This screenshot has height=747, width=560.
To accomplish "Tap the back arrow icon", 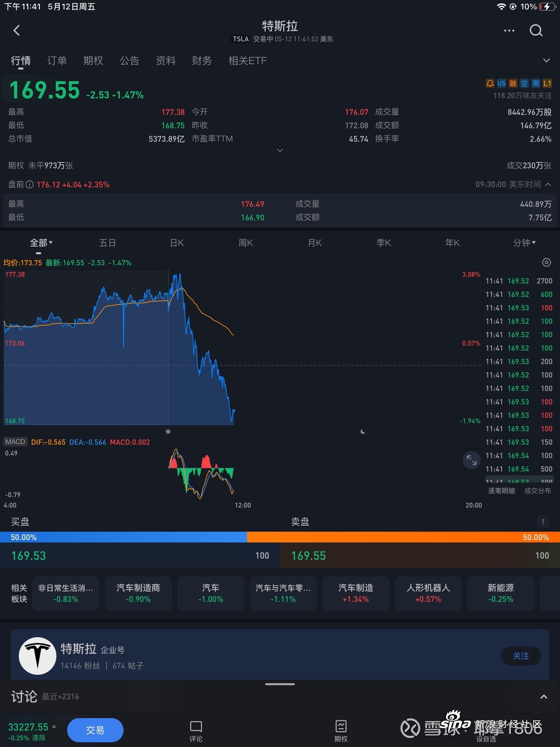I will click(x=16, y=30).
